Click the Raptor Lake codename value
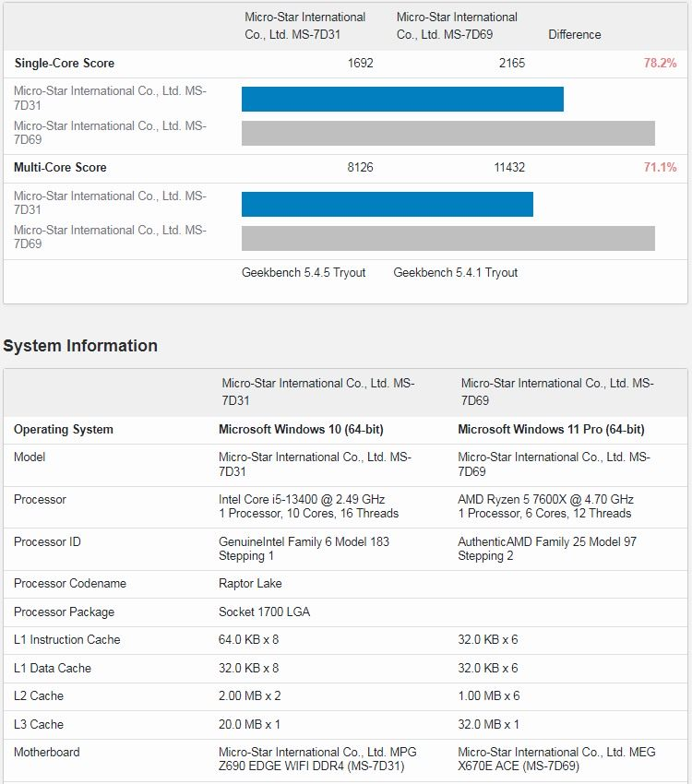Viewport: 692px width, 784px height. (250, 584)
